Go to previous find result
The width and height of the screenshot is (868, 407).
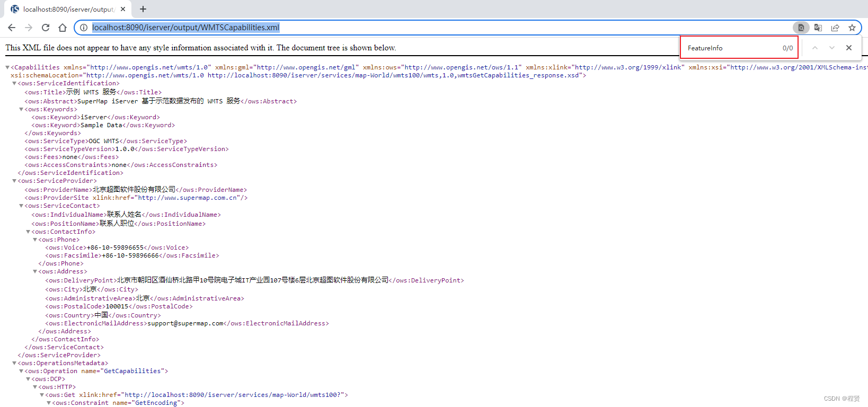pos(815,48)
